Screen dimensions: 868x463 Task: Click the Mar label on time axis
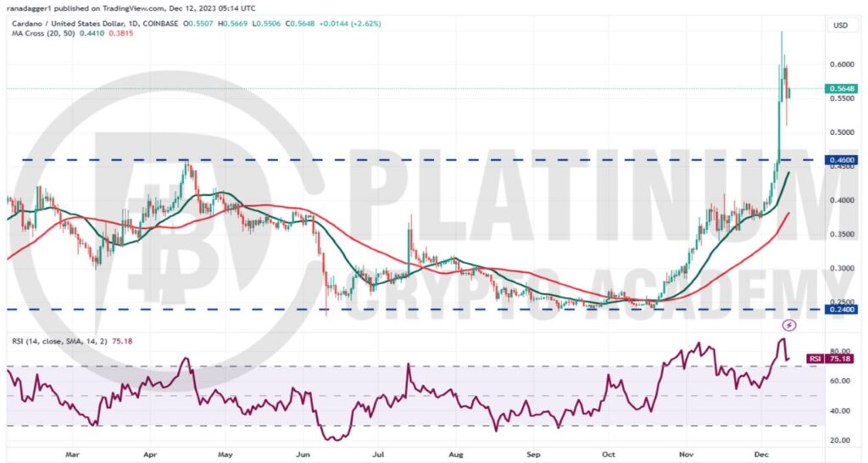pos(73,455)
